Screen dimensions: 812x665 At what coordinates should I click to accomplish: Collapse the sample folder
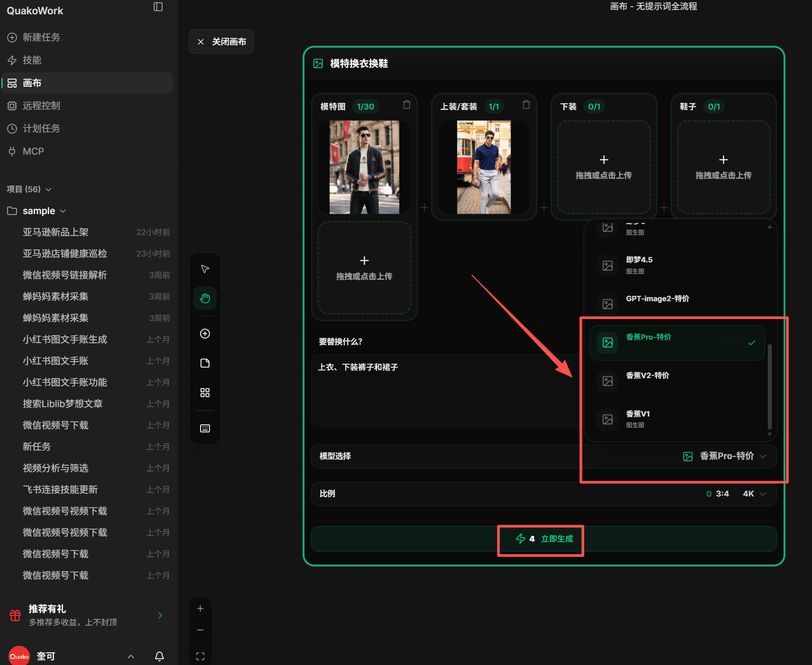tap(37, 211)
